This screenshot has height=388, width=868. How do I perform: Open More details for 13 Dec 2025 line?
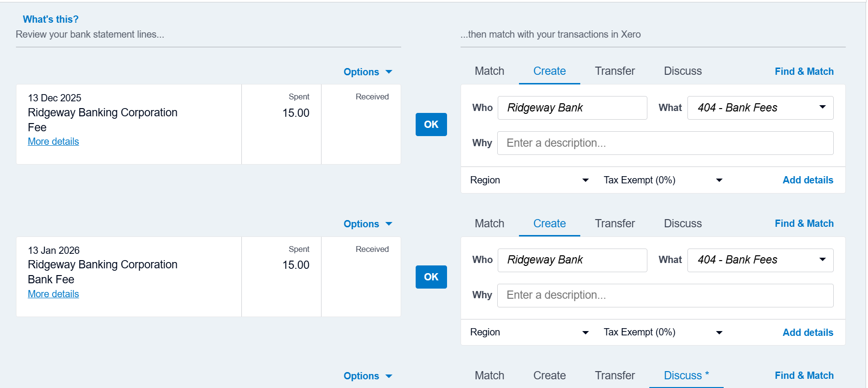(53, 141)
